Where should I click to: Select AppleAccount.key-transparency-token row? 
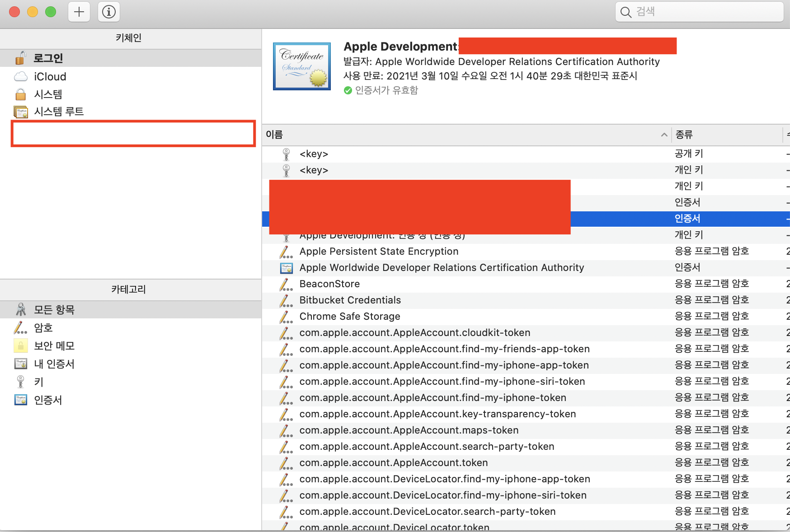point(526,414)
